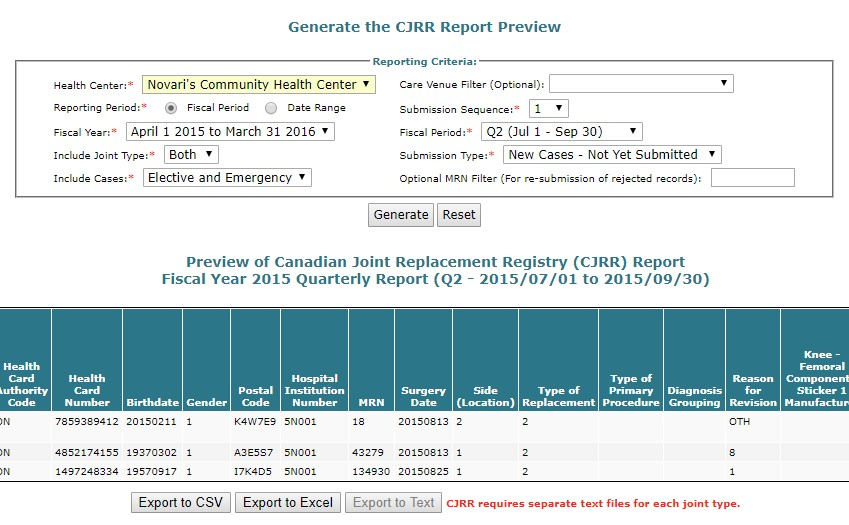Select the Date Range radio button
The width and height of the screenshot is (849, 525).
[x=271, y=108]
